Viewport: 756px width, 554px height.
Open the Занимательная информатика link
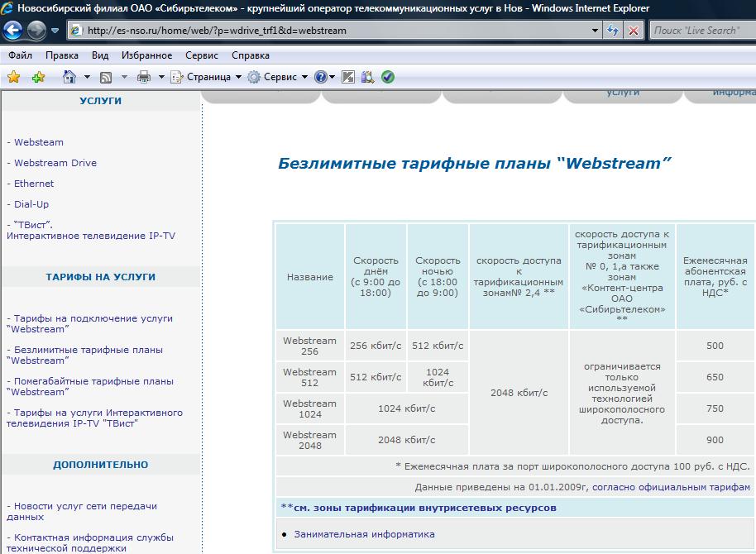pyautogui.click(x=365, y=534)
